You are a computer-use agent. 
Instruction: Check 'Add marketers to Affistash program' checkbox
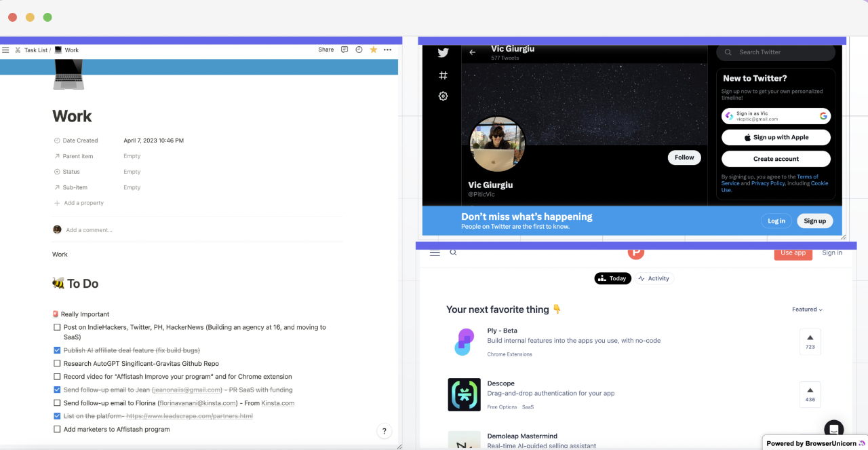click(57, 429)
